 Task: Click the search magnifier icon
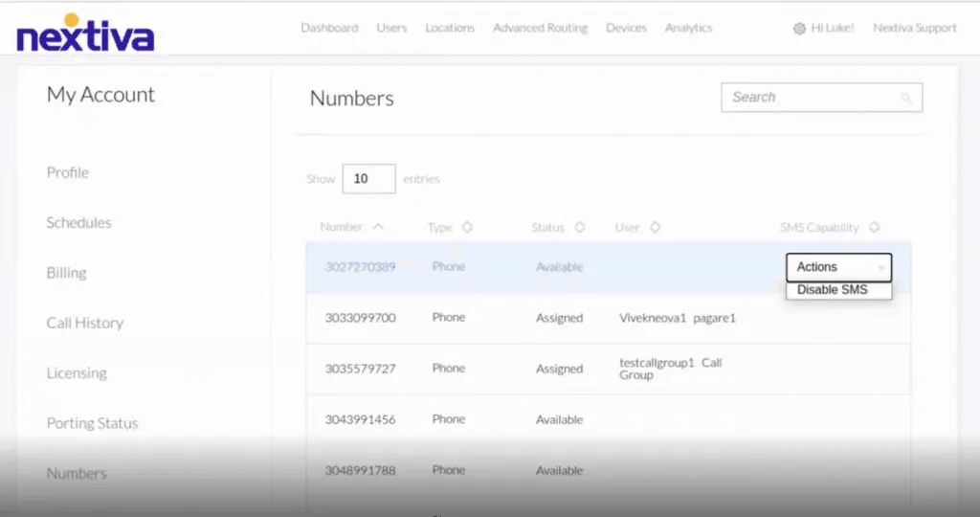tap(905, 99)
